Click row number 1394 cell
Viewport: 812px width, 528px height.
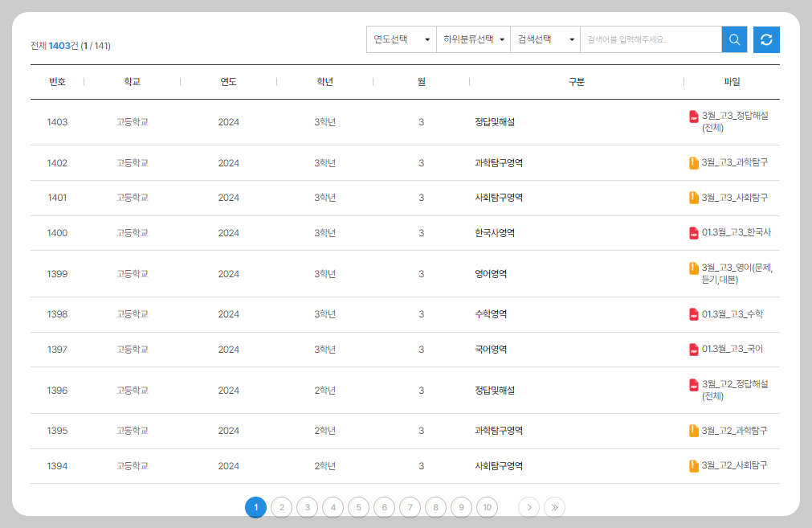[58, 466]
